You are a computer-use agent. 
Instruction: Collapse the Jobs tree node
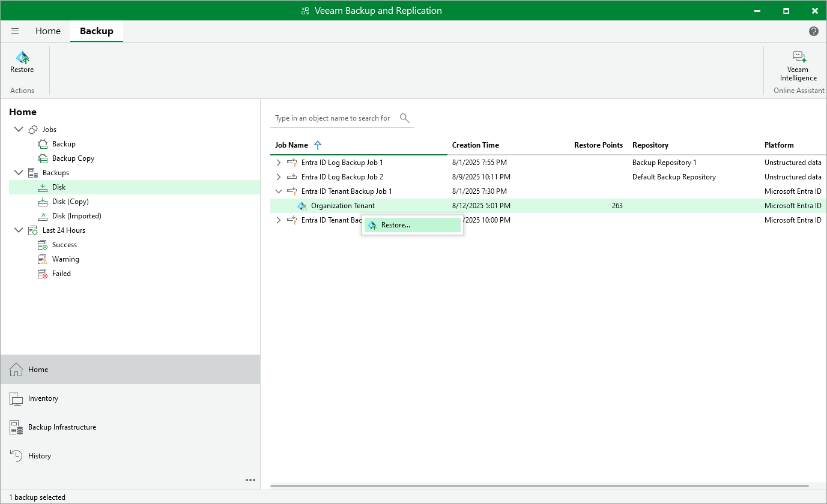[19, 129]
